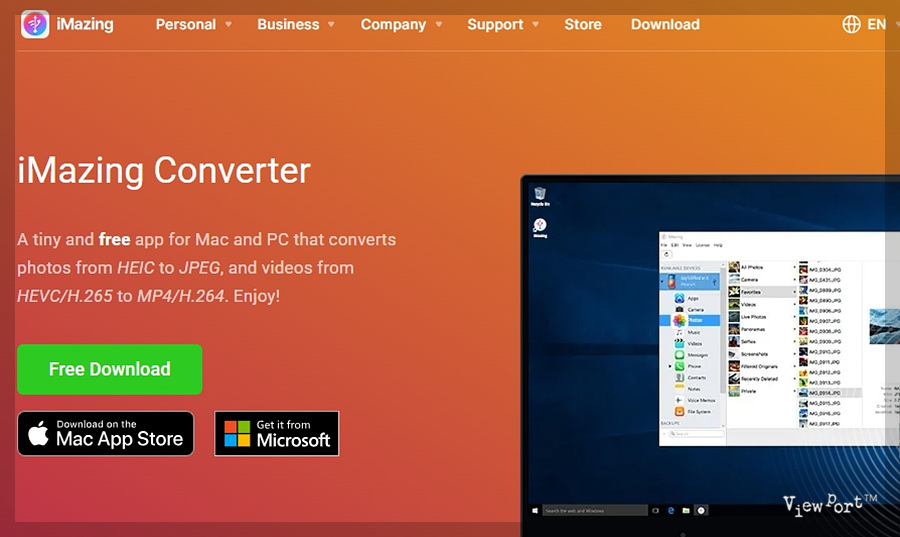Click the Apple logo on App Store badge
Image resolution: width=900 pixels, height=537 pixels.
38,433
